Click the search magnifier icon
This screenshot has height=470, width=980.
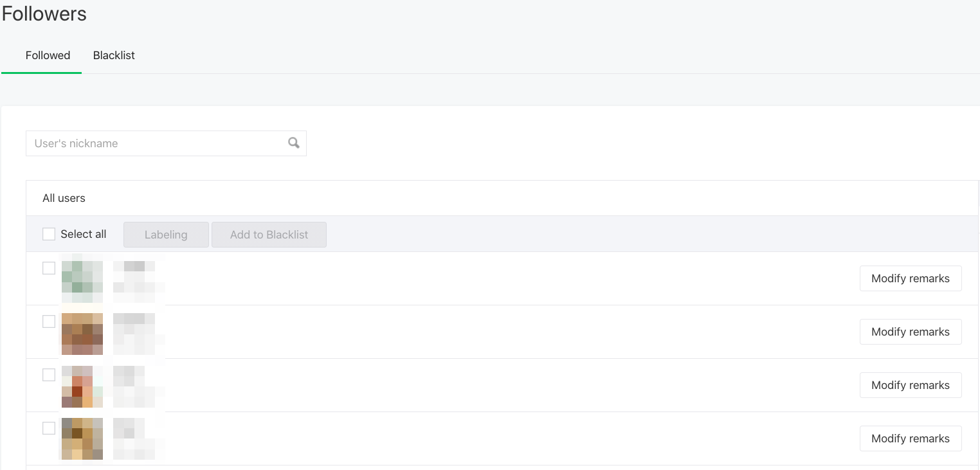(x=293, y=143)
